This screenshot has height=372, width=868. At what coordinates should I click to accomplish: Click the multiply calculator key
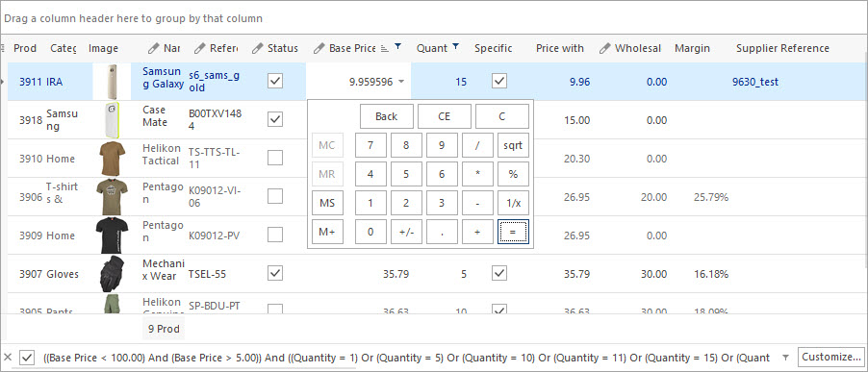click(477, 174)
